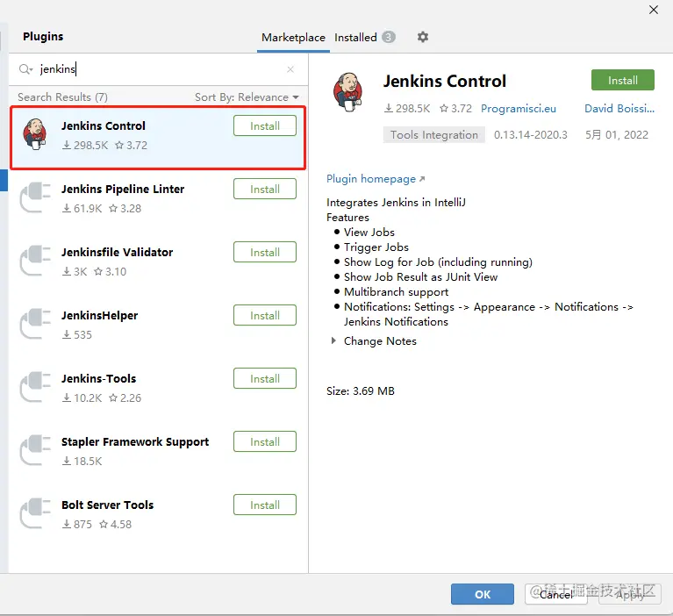Clear the jenkins search text with the X
The image size is (673, 616).
tap(290, 69)
